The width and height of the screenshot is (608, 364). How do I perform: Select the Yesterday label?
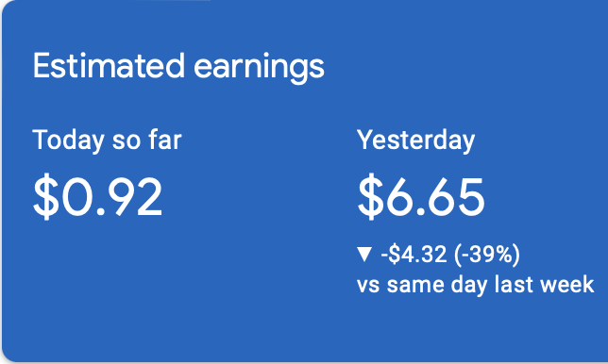(x=415, y=141)
